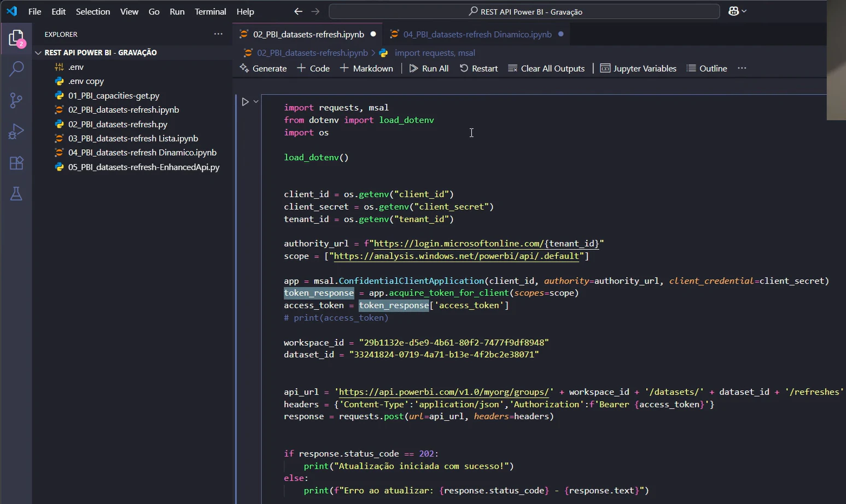The height and width of the screenshot is (504, 846).
Task: Collapse REST API POWER BI - GRAVAÇÃO folder
Action: 38,52
